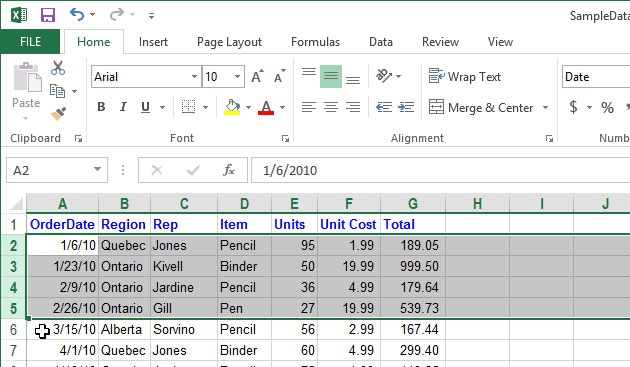Apply the yellow Fill Color bucket

pyautogui.click(x=232, y=107)
